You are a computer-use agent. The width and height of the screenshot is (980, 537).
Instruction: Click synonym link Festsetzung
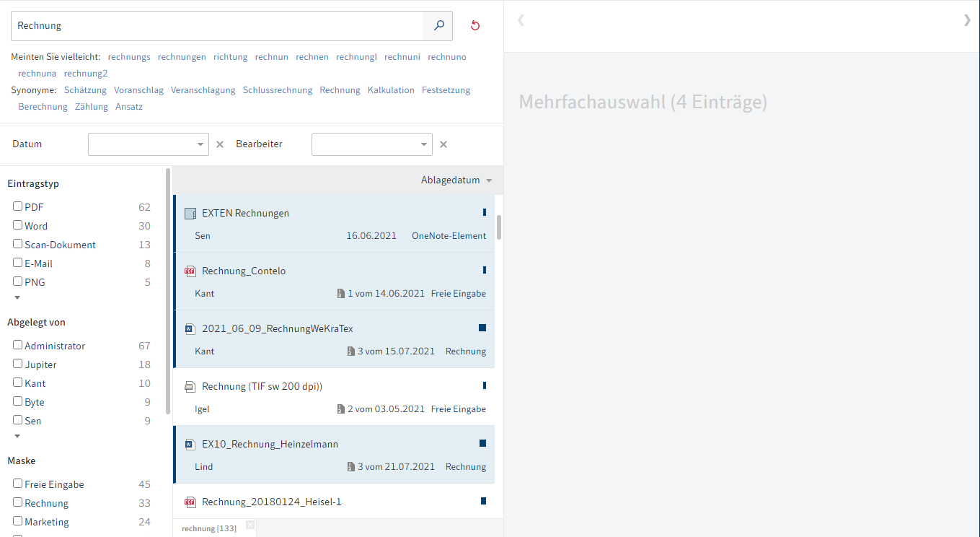446,90
